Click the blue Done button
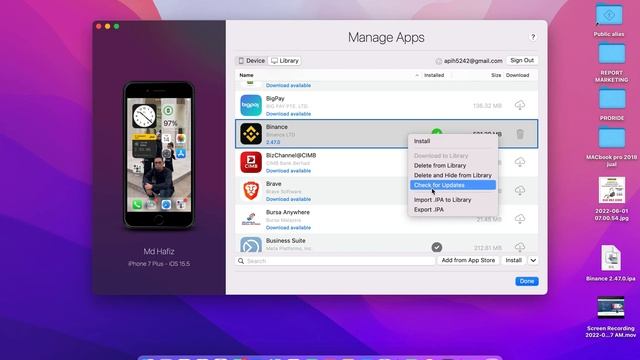Viewport: 640px width, 360px height. click(x=527, y=281)
